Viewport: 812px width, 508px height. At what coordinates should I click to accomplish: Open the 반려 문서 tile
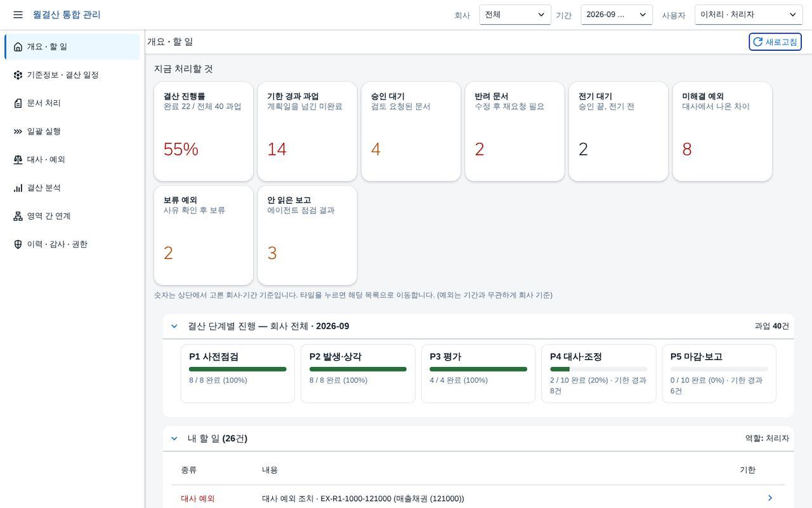(514, 131)
